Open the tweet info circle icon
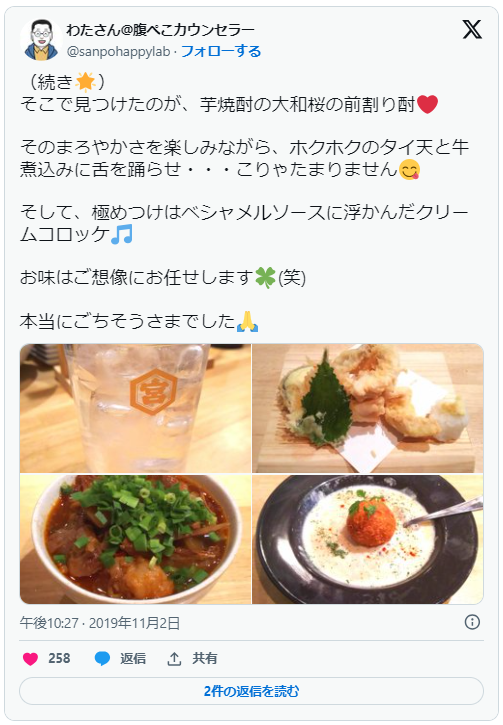This screenshot has height=725, width=503. click(x=472, y=622)
